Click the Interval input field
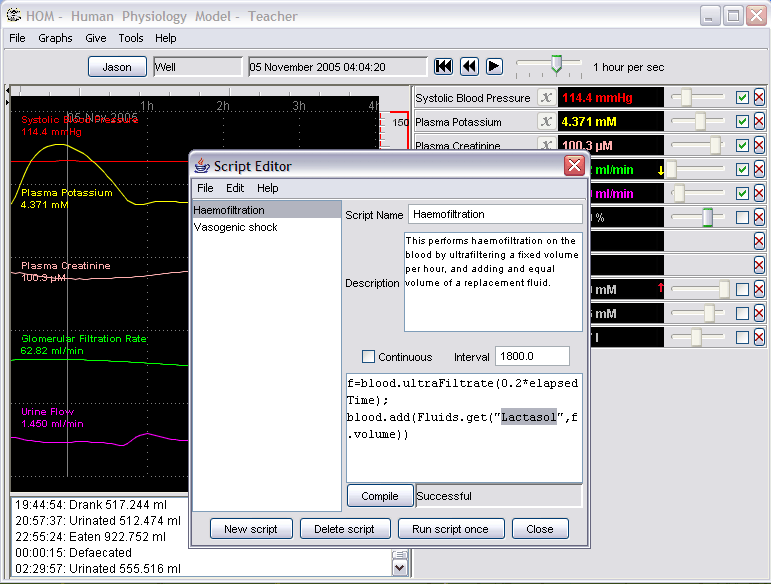The height and width of the screenshot is (584, 771). pyautogui.click(x=531, y=357)
